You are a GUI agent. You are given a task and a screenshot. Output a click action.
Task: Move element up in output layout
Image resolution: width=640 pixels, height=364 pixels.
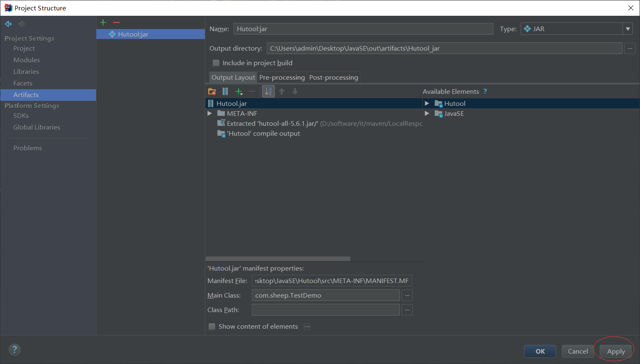(282, 91)
